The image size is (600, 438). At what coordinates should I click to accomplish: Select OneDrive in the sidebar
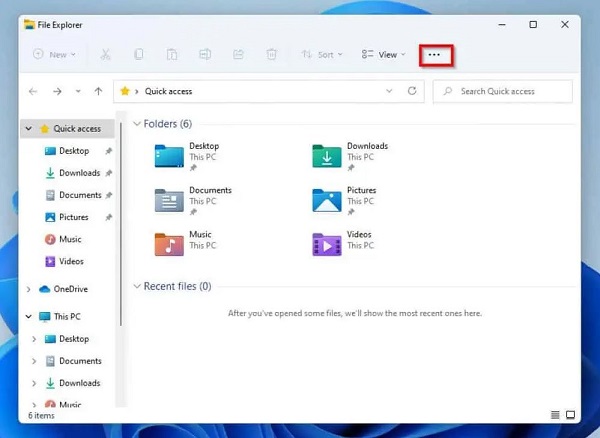point(70,289)
